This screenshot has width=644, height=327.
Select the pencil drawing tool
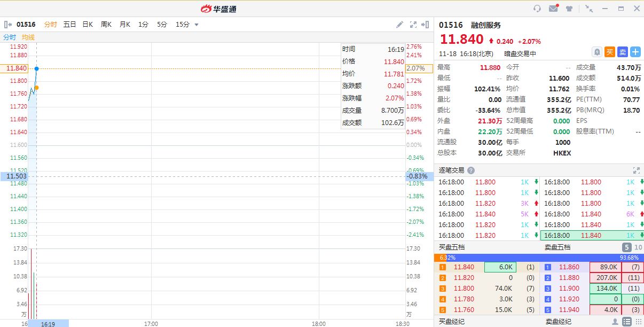(x=399, y=25)
